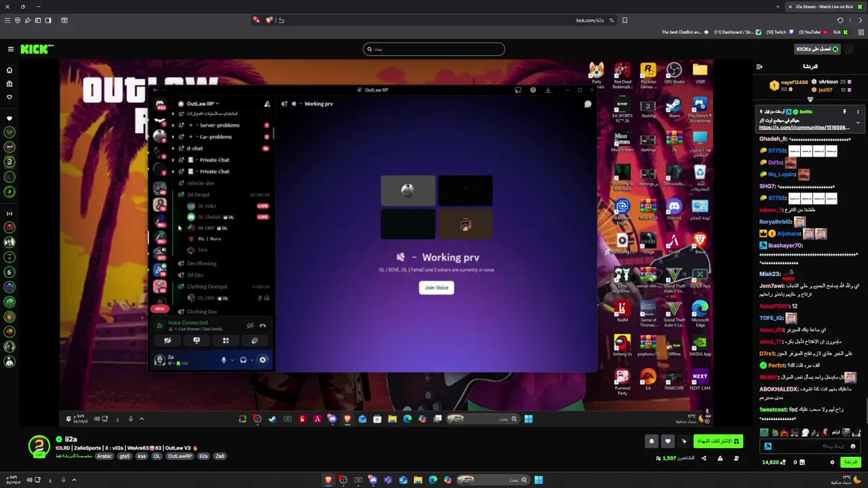
Task: Click the green gift subscriptions button
Action: click(x=717, y=441)
